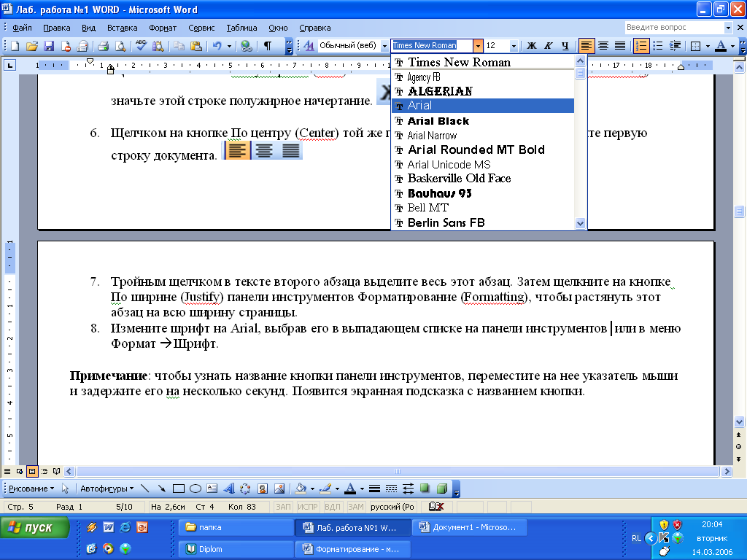The image size is (747, 560).
Task: Open Styles and Formatting (AA icon)
Action: (309, 46)
